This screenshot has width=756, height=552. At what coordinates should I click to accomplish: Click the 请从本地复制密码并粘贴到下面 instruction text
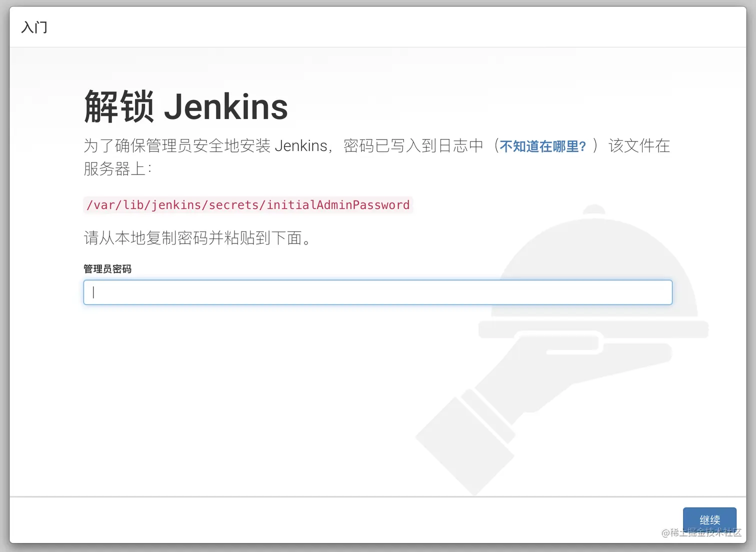(197, 238)
